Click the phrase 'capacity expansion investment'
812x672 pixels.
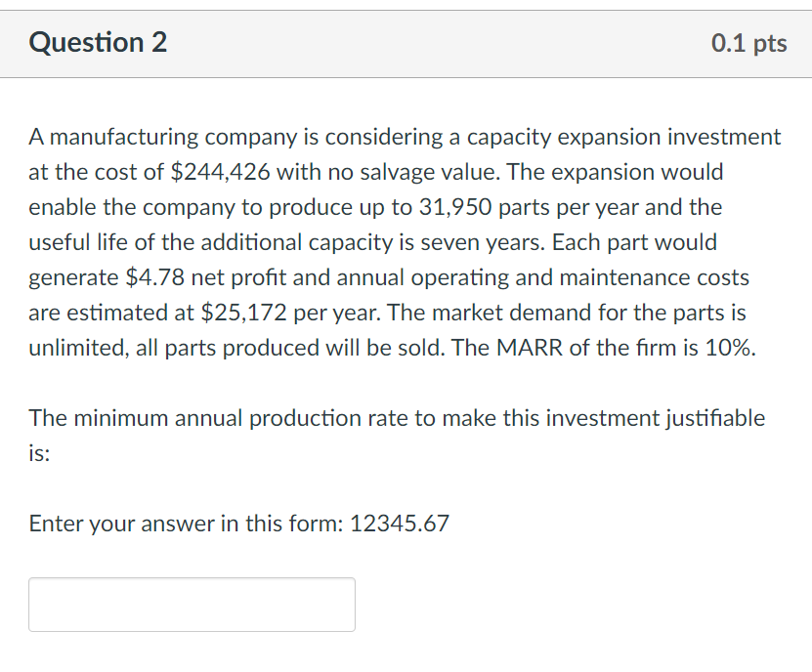coord(624,137)
